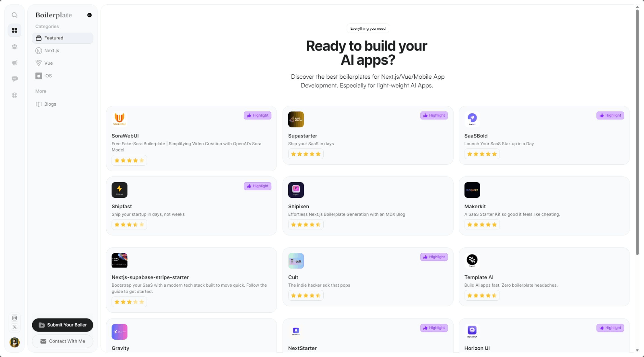This screenshot has width=644, height=357.
Task: Choose the Vue category
Action: click(62, 63)
